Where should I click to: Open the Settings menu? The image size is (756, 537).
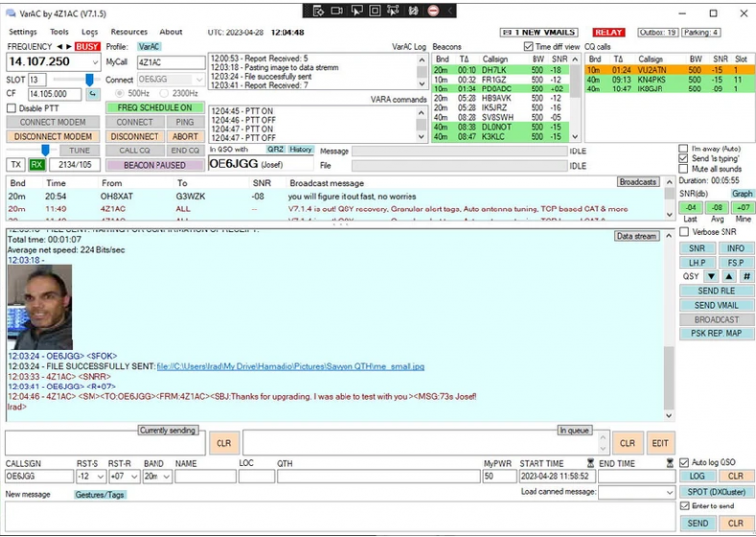click(23, 32)
